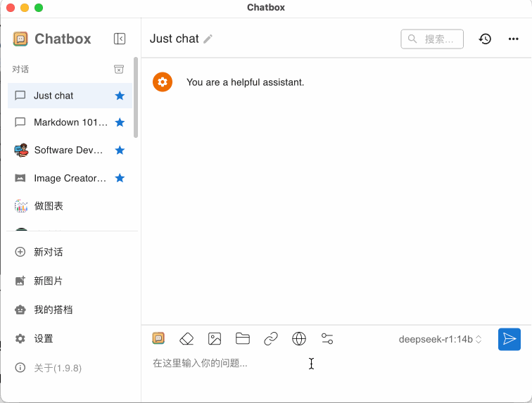Open the conversation history clock icon
Viewport: 532px width, 403px height.
(485, 39)
